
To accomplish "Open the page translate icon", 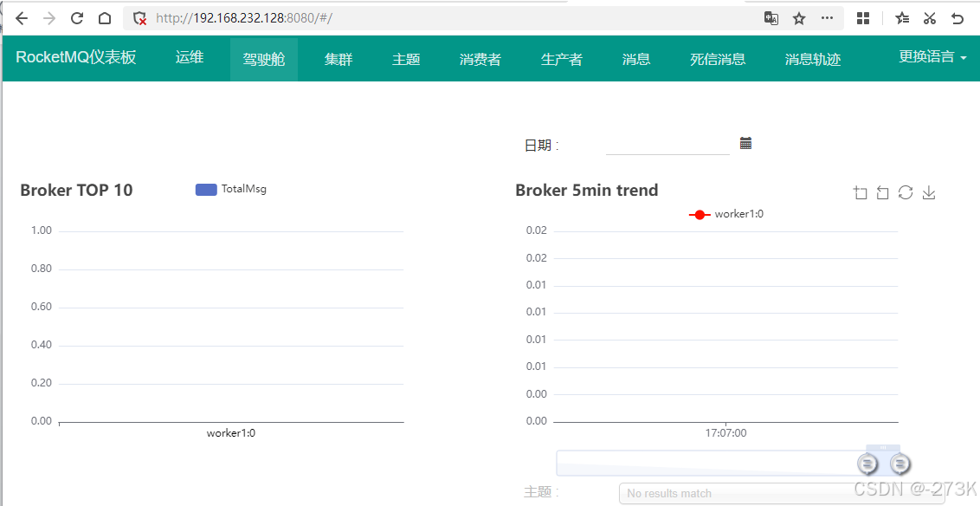I will pyautogui.click(x=771, y=18).
